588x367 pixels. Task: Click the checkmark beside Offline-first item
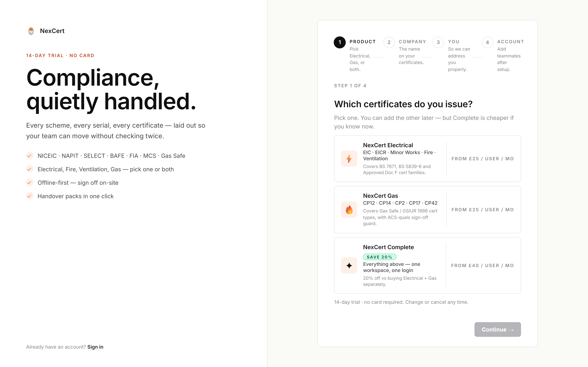[29, 182]
